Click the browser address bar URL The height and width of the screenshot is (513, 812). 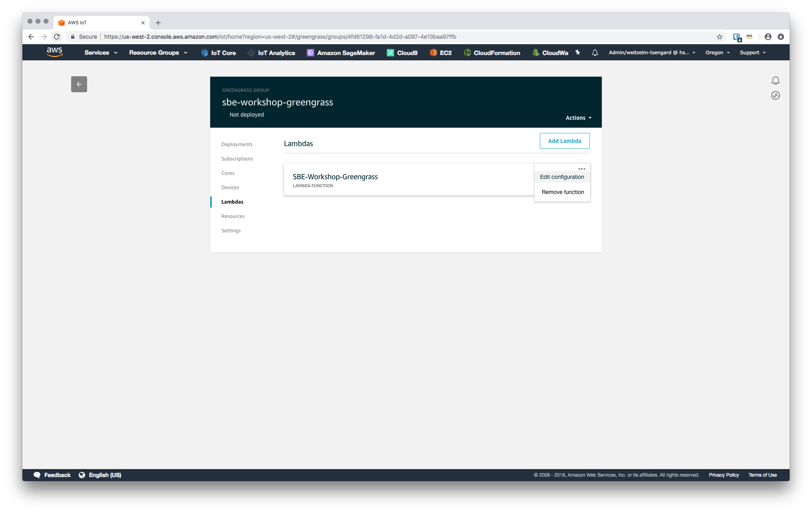pyautogui.click(x=280, y=37)
